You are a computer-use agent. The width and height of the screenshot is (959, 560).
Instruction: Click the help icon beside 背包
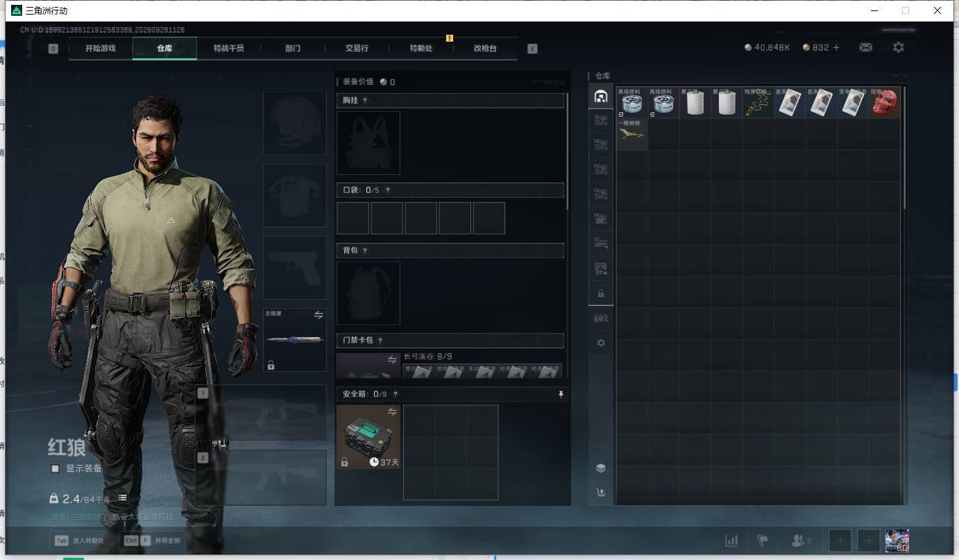pyautogui.click(x=364, y=251)
